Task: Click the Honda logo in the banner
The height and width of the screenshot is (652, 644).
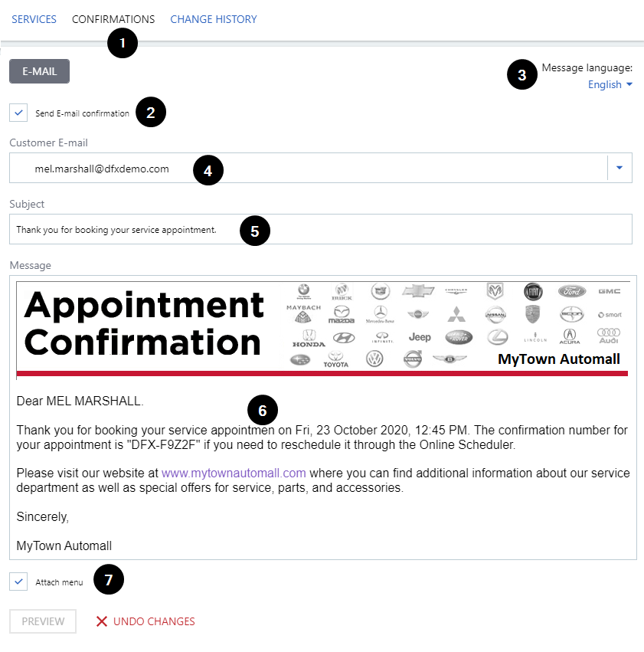Action: [309, 338]
